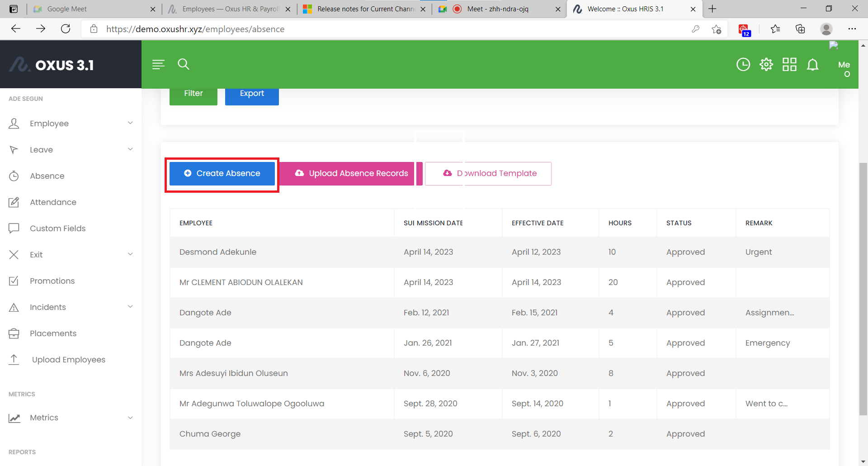Open Absence in the sidebar
This screenshot has height=466, width=868.
[x=47, y=176]
